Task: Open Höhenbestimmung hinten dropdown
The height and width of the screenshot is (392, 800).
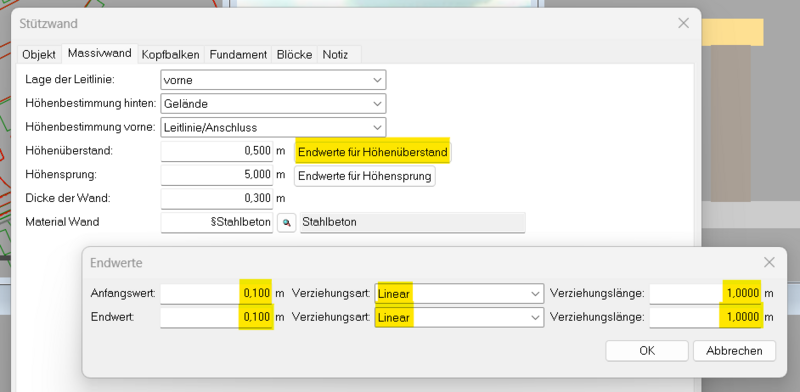Action: point(273,104)
